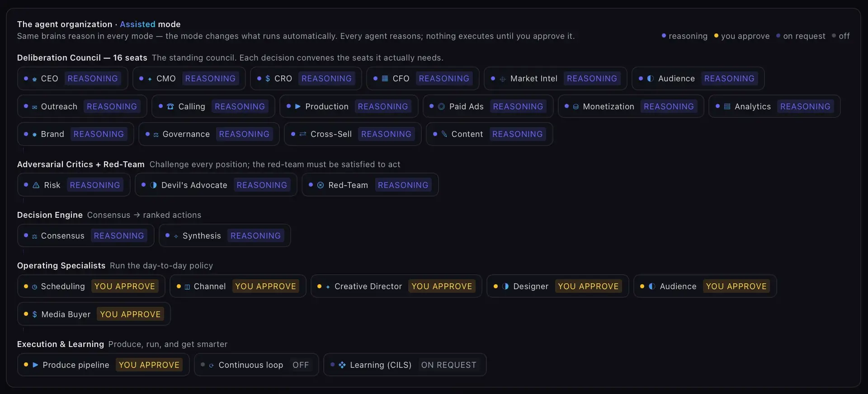Select the Creative Director specialist
The image size is (868, 394).
click(x=396, y=286)
